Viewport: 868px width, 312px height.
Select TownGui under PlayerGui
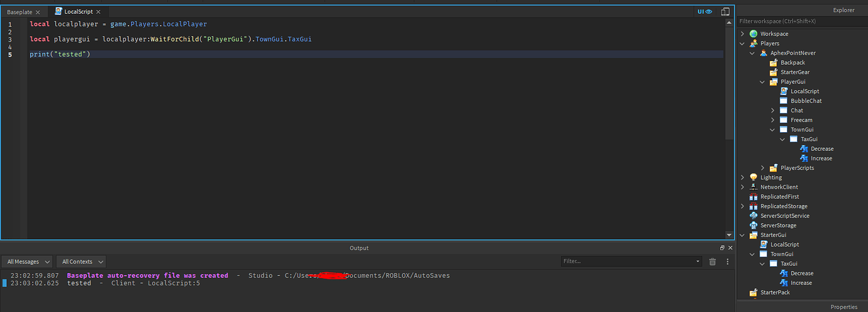(x=802, y=130)
